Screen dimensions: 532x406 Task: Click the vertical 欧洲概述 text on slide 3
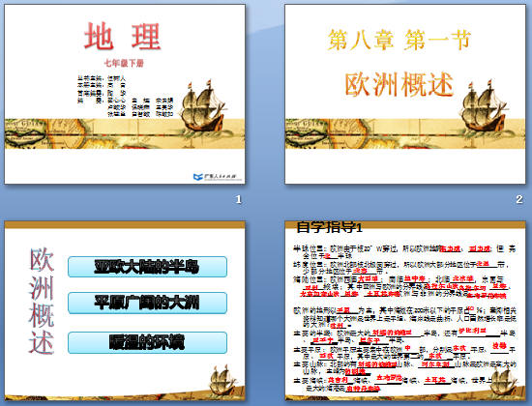(x=42, y=301)
